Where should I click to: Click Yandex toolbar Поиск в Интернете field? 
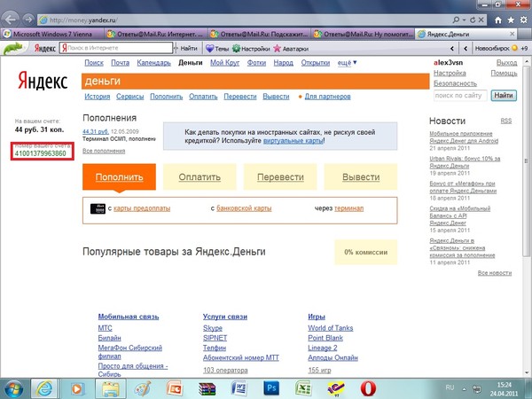(x=116, y=48)
